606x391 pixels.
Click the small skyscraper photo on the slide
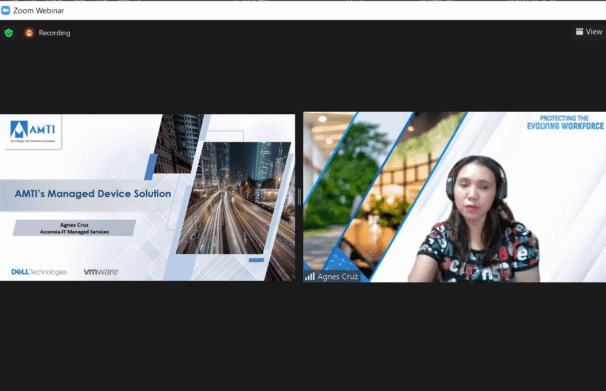(x=177, y=143)
